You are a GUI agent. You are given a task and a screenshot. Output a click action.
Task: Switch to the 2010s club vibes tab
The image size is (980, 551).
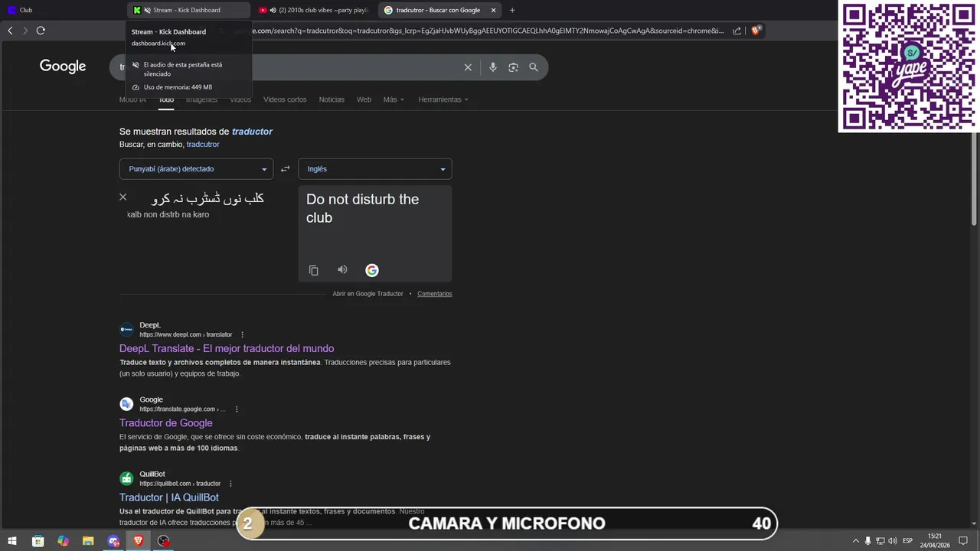[314, 10]
